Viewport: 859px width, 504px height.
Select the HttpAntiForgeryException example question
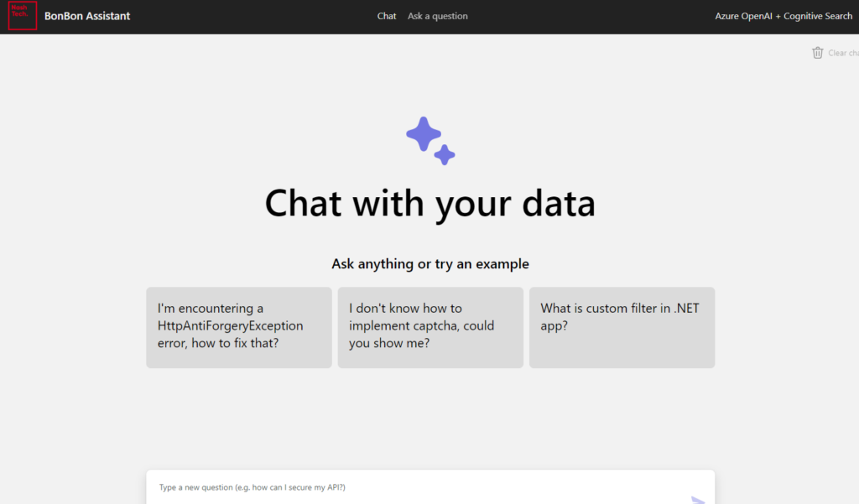click(239, 327)
